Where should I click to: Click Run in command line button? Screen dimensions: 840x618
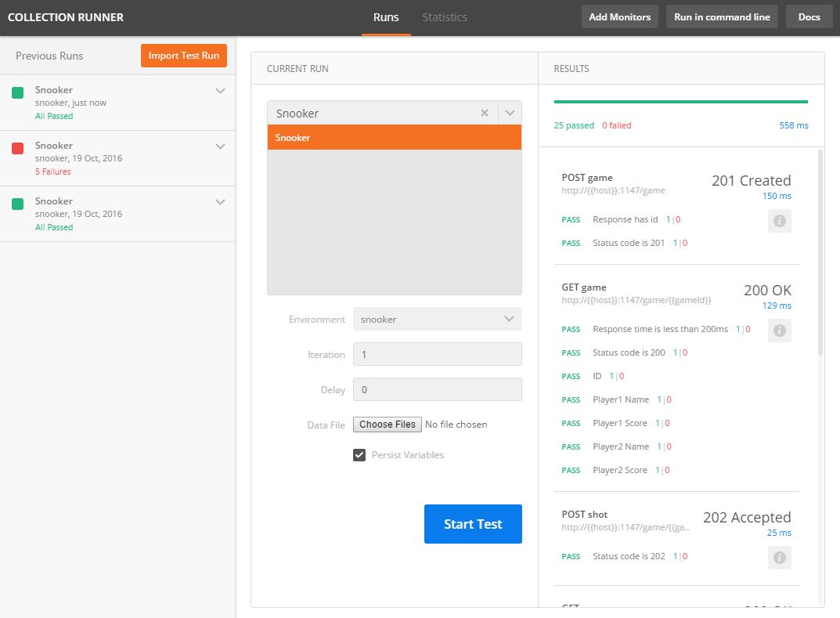tap(722, 16)
